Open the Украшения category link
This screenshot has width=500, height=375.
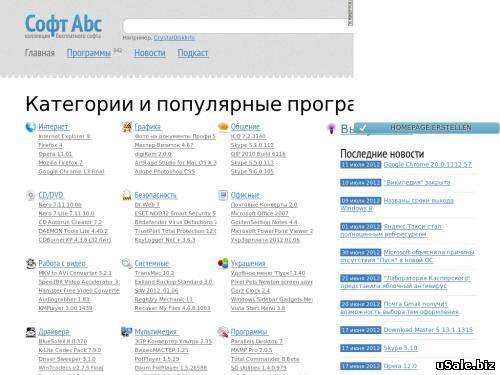click(248, 263)
